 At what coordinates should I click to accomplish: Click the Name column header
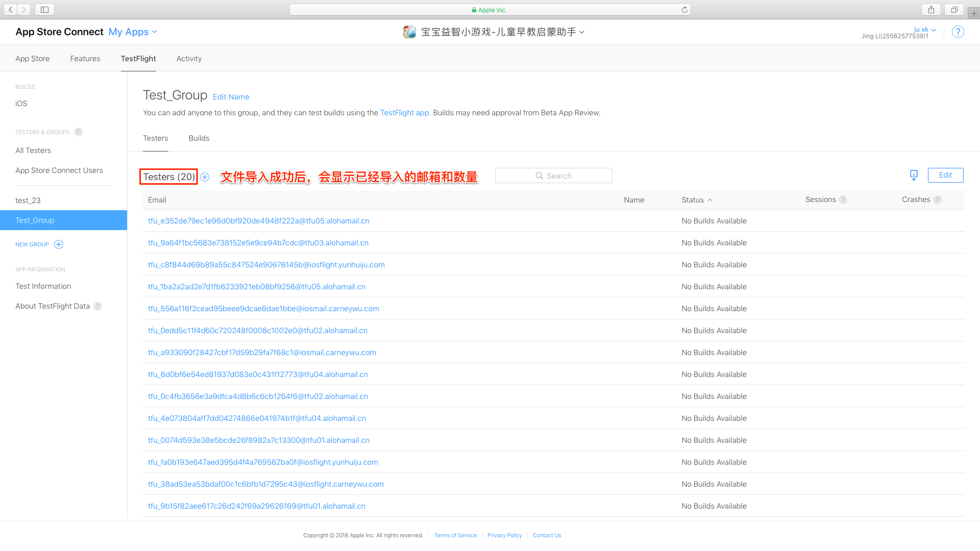pos(634,200)
